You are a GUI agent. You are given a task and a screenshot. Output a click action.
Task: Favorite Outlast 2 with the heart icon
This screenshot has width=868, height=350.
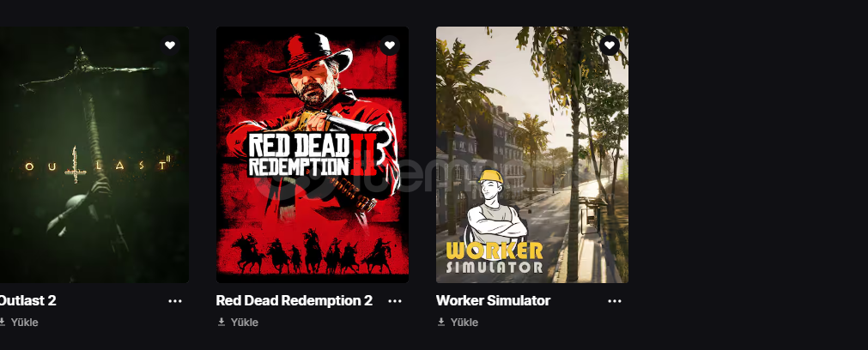[x=170, y=45]
